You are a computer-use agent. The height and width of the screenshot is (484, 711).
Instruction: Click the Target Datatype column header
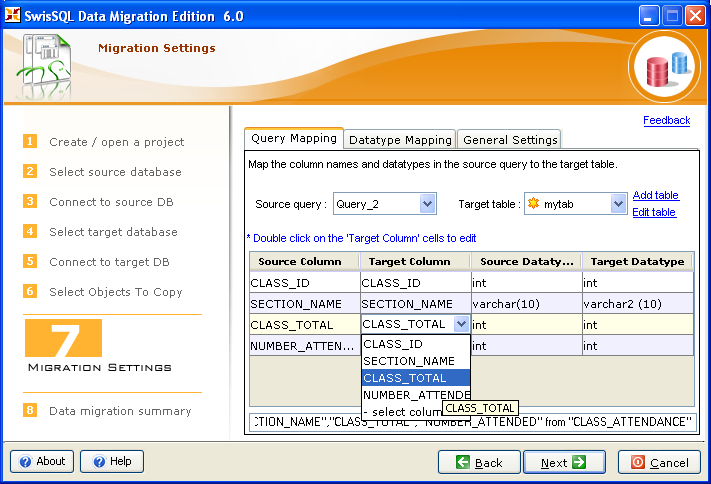(x=638, y=261)
